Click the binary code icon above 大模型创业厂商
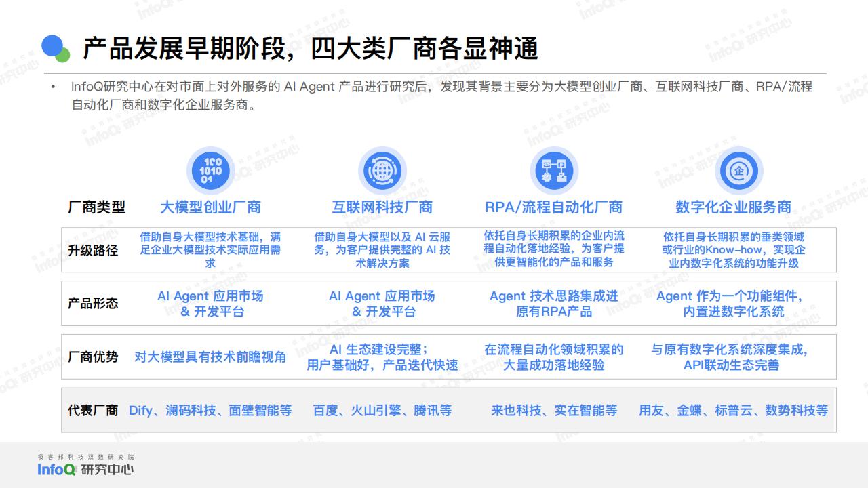The image size is (868, 488). [x=210, y=170]
